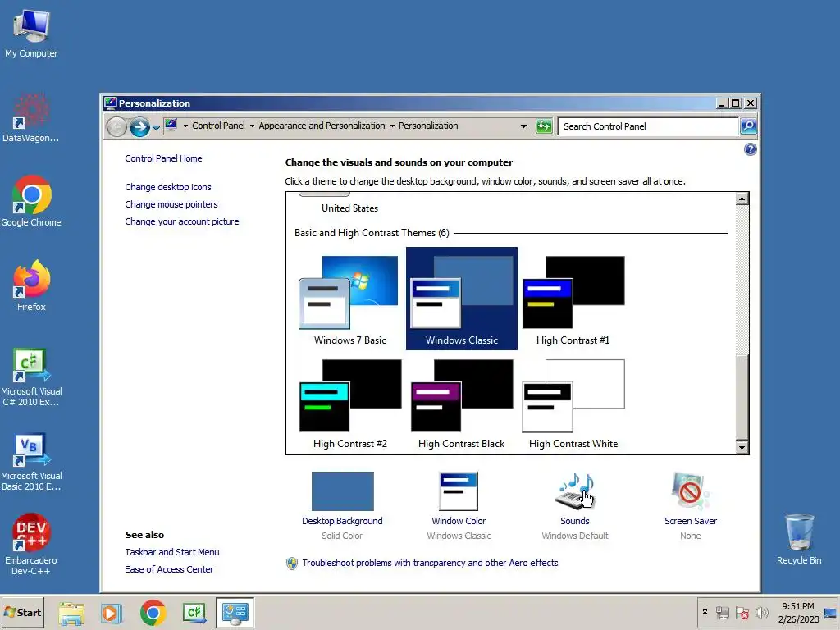
Task: Open Embarcadero Dev-C++ desktop shortcut
Action: tap(31, 545)
